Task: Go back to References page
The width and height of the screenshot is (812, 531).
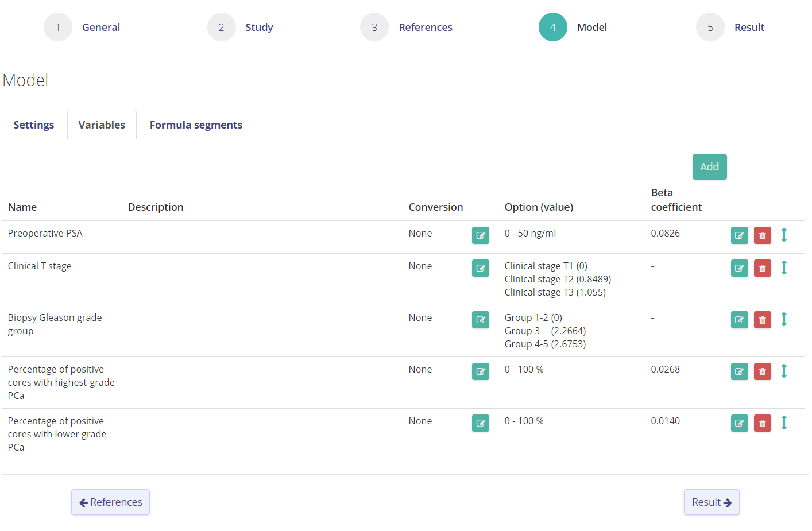Action: [110, 502]
